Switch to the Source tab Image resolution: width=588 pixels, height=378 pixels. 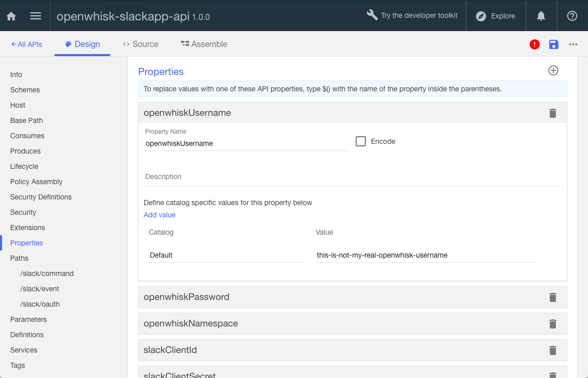[x=141, y=44]
